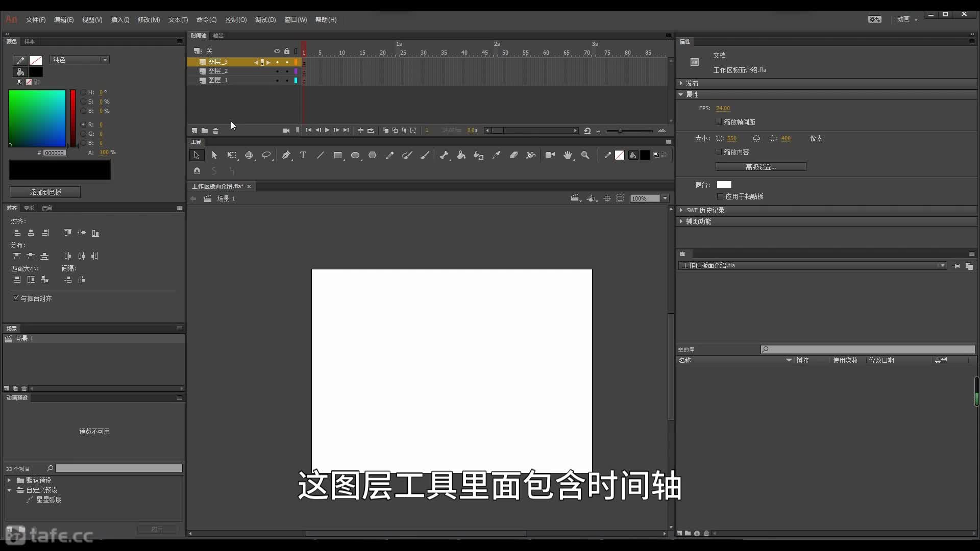Open 高级设置 advanced settings
980x551 pixels.
tap(761, 167)
